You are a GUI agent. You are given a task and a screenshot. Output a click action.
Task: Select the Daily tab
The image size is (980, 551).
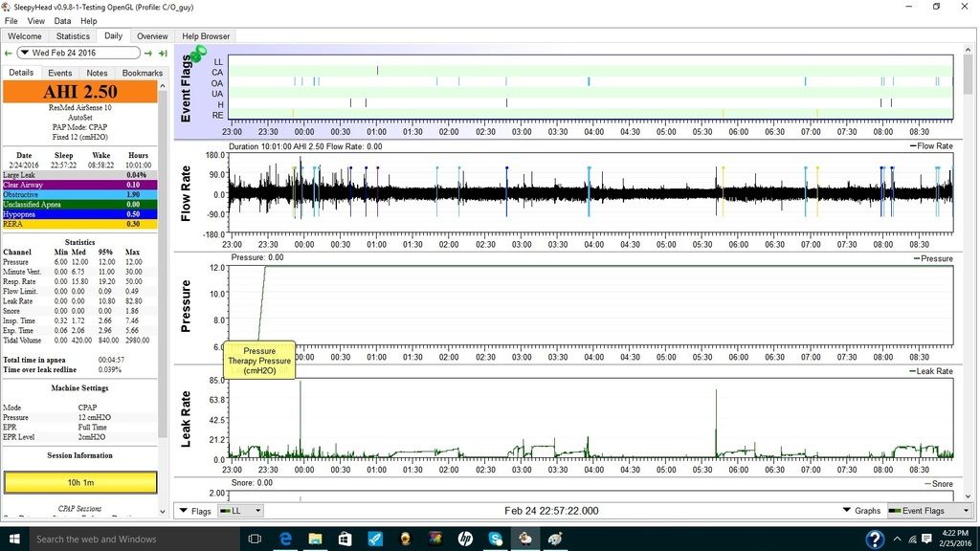point(113,35)
